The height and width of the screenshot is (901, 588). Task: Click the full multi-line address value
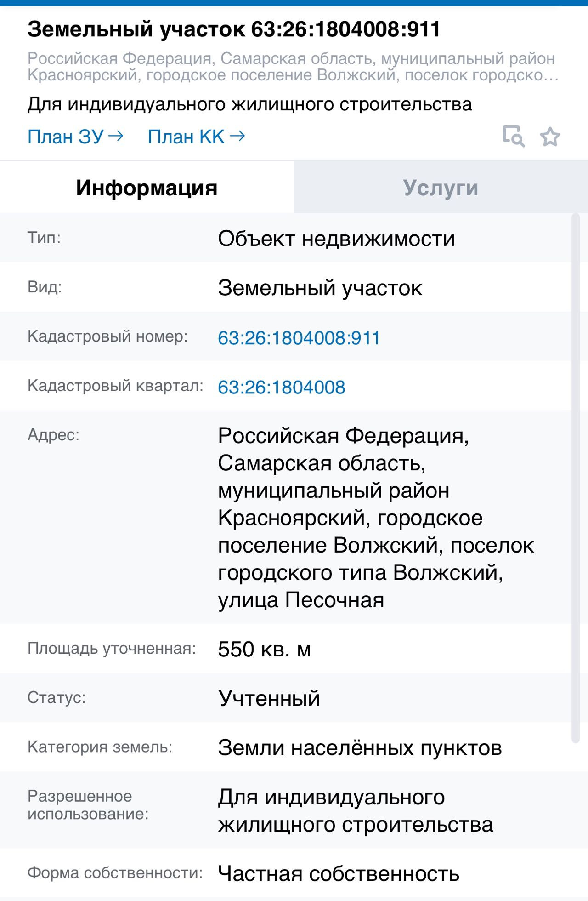click(375, 518)
